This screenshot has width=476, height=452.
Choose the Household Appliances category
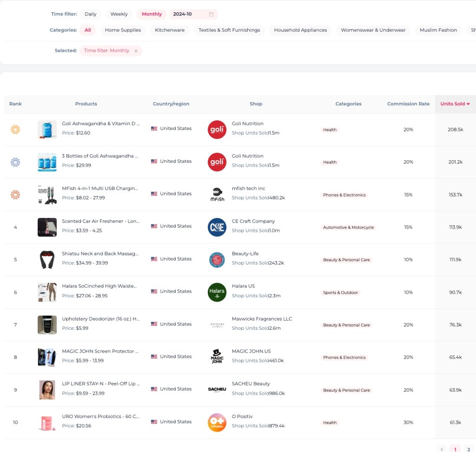point(300,30)
